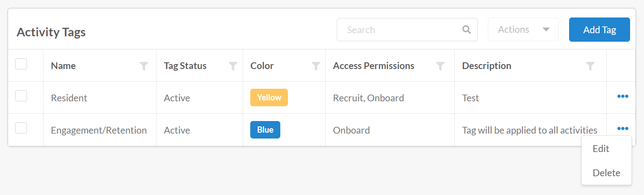Expand the Actions dropdown

tap(523, 30)
